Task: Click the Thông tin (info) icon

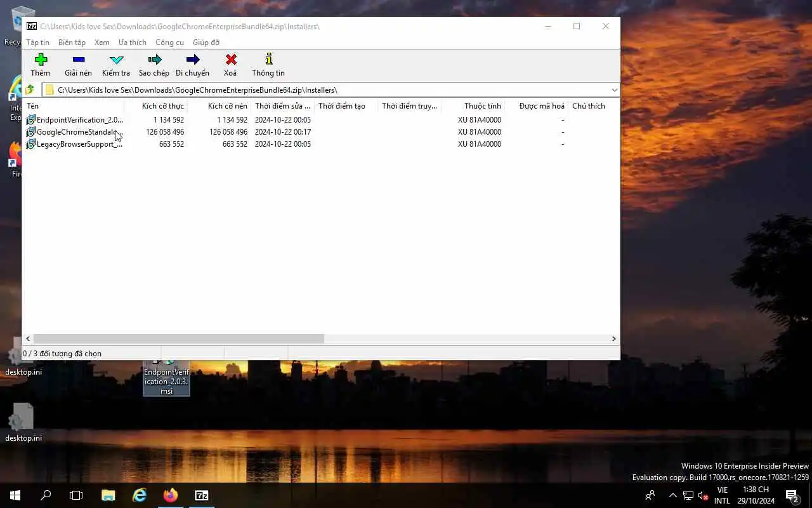Action: (268, 59)
